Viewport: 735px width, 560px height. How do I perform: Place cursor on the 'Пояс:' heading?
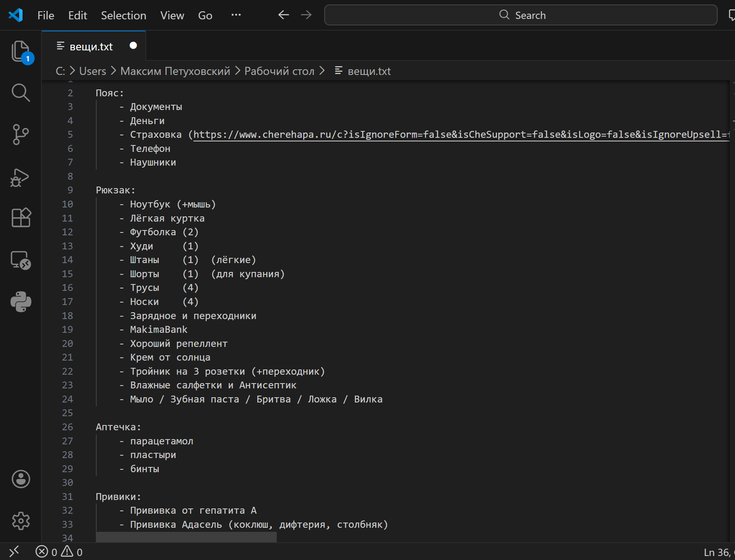pos(110,93)
